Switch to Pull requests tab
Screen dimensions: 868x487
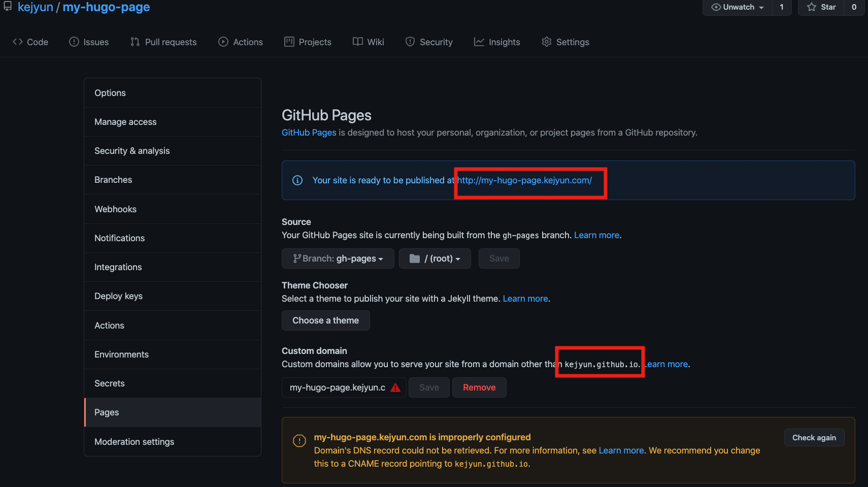[163, 42]
